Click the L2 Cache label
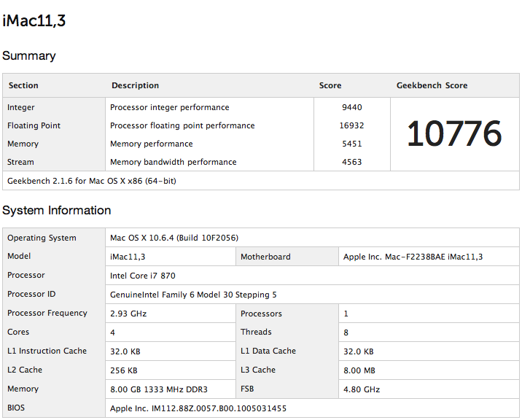The image size is (522, 420). 25,370
